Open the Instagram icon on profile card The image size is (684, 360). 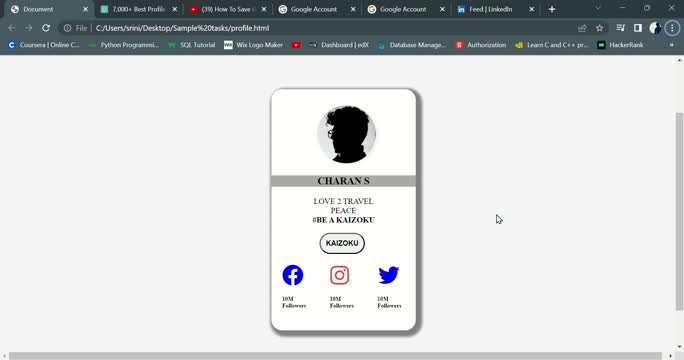[x=339, y=275]
